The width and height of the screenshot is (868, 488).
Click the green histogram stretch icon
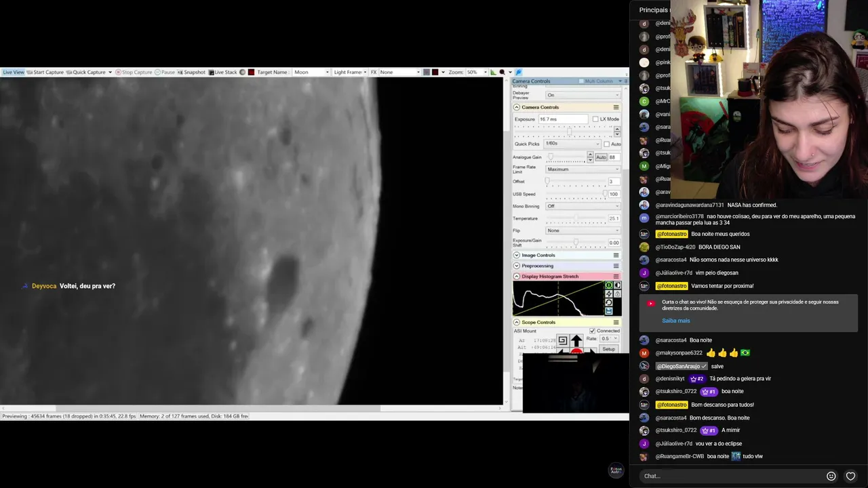click(608, 285)
